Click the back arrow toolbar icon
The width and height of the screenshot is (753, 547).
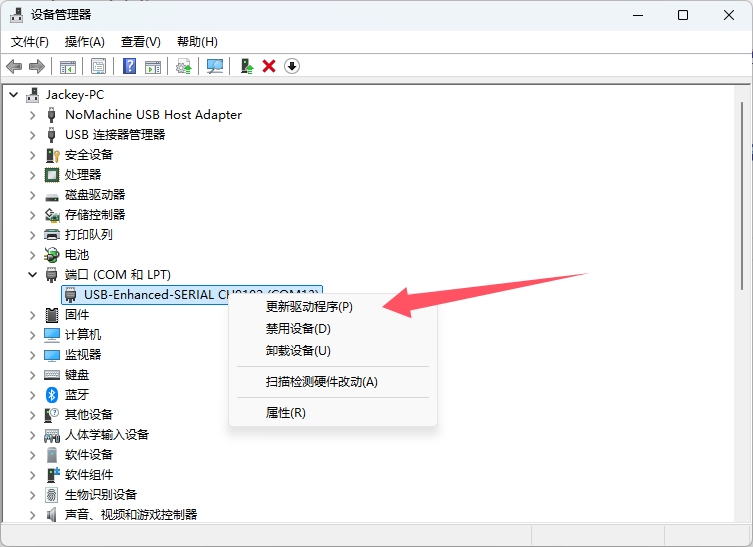tap(14, 66)
